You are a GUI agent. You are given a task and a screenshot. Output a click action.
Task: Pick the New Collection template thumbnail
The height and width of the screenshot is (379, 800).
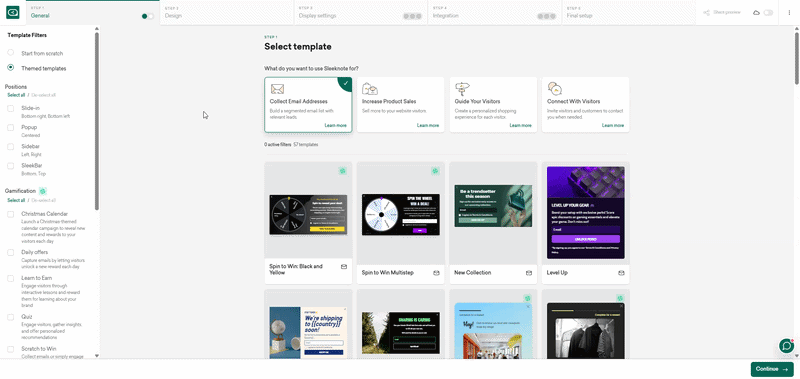(x=493, y=206)
